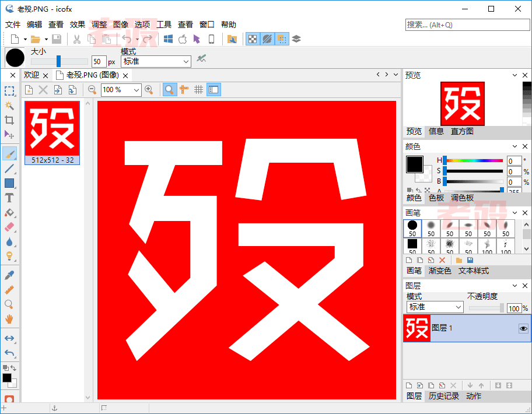This screenshot has width=532, height=414.
Task: Switch to the 调色板 tab
Action: (462, 198)
